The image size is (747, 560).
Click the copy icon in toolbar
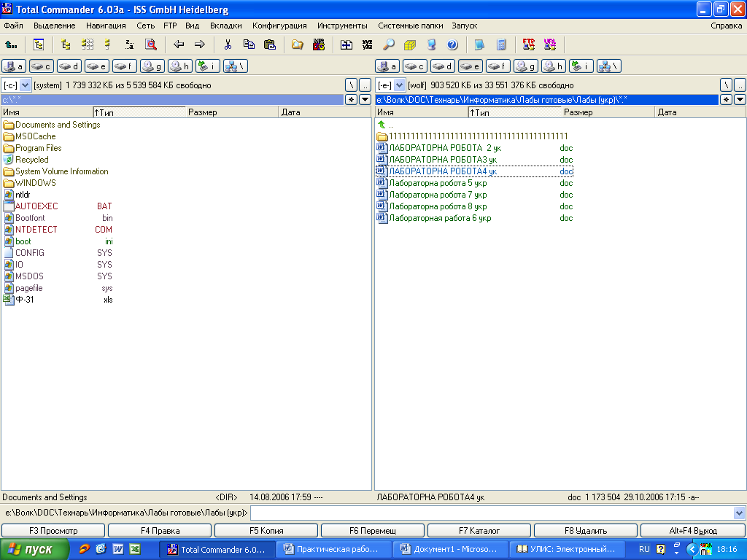pyautogui.click(x=249, y=44)
